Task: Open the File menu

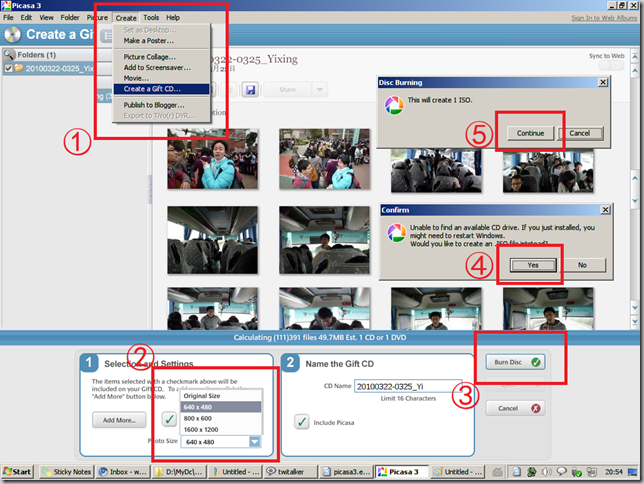Action: click(8, 18)
